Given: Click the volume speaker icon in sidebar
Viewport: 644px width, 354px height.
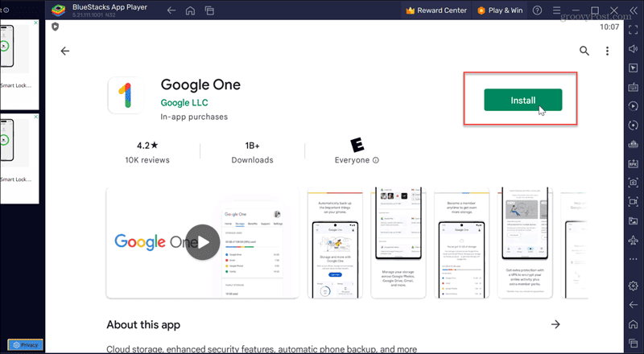Looking at the screenshot, I should [x=634, y=49].
